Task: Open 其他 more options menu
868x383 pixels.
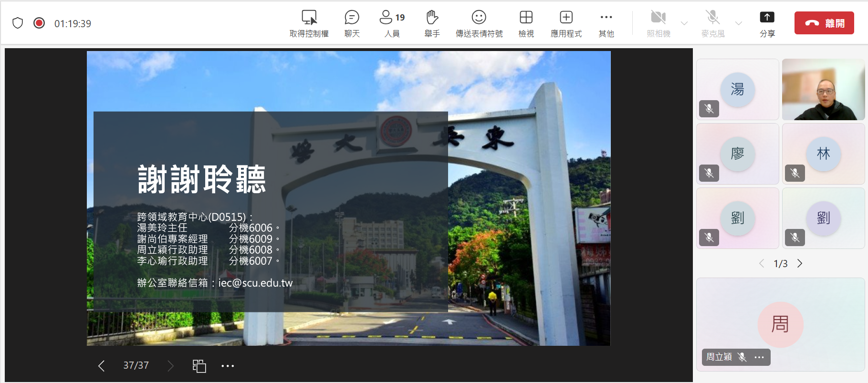Action: 606,23
